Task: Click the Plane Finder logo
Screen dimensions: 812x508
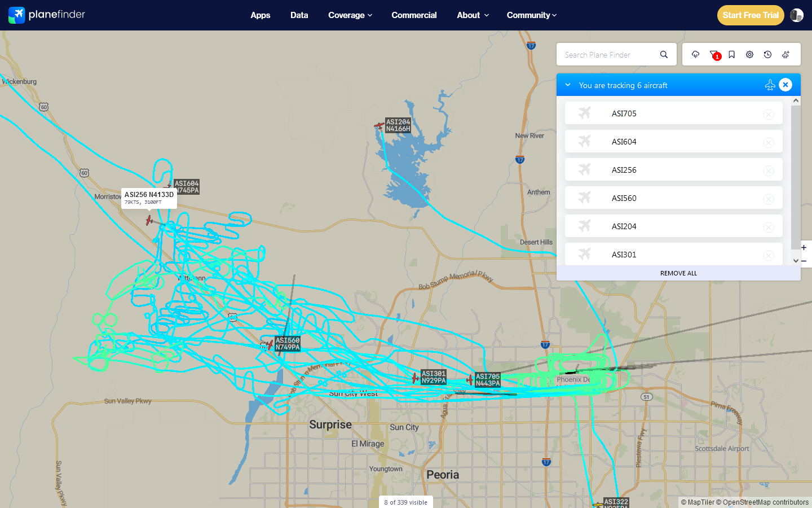Action: click(47, 15)
